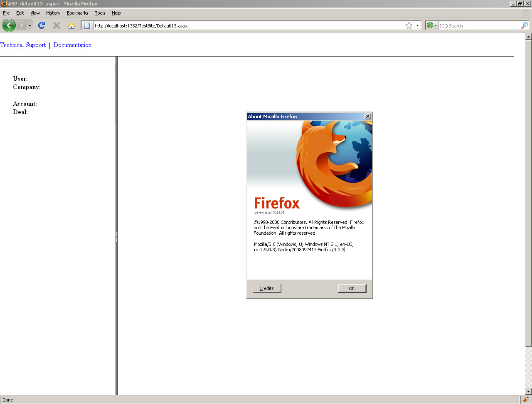Click the "version 3.0.3" text
The height and width of the screenshot is (404, 532).
coord(269,213)
